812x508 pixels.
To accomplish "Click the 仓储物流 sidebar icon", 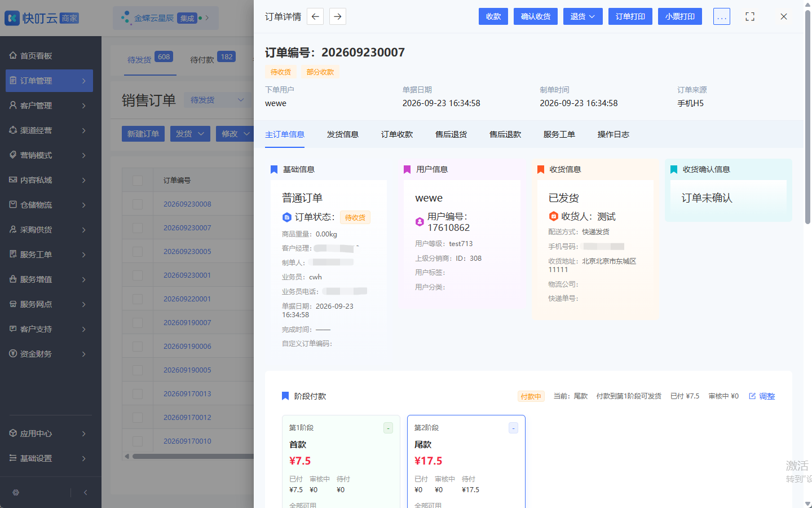I will tap(13, 204).
